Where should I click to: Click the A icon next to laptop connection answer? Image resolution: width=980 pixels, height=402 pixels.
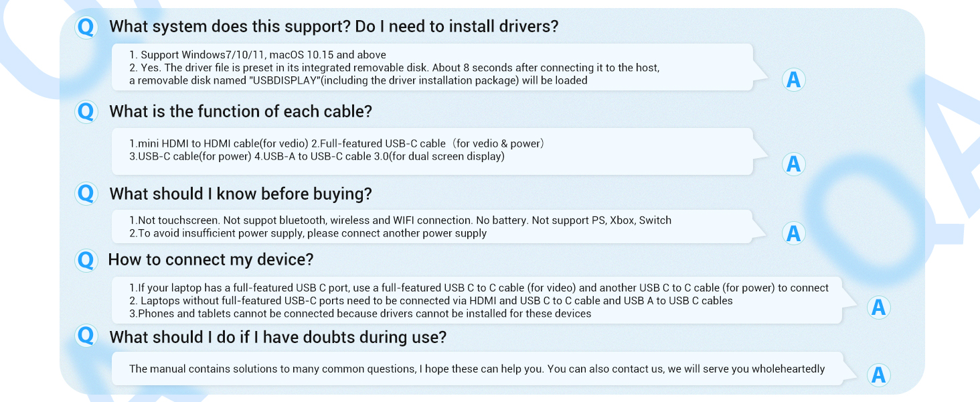point(879,307)
